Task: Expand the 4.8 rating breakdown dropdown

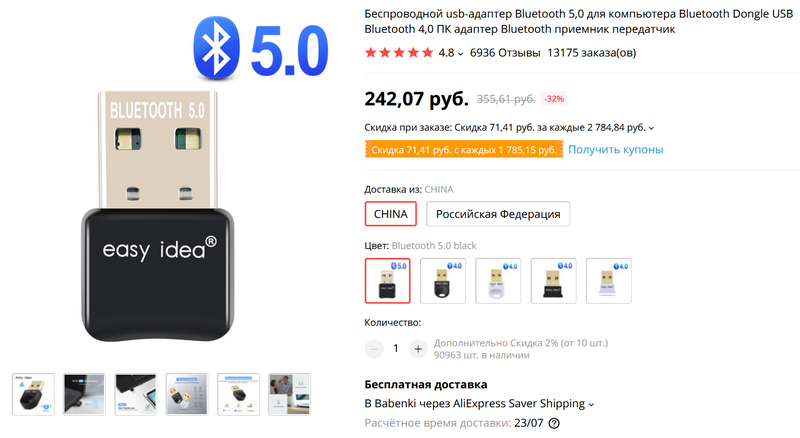Action: point(461,54)
